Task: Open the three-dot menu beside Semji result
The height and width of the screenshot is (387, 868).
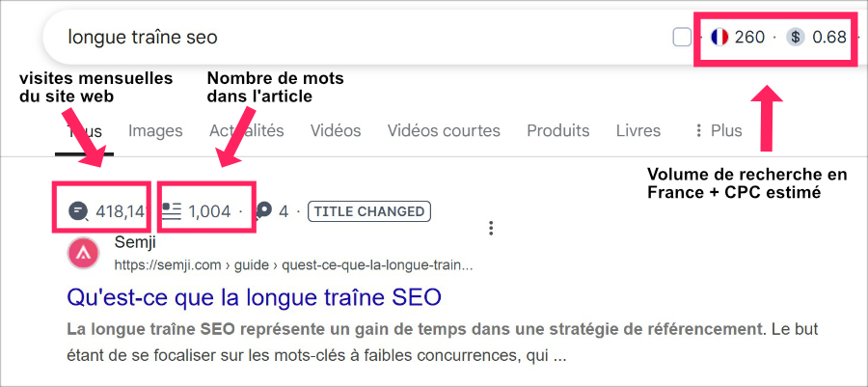Action: click(491, 228)
